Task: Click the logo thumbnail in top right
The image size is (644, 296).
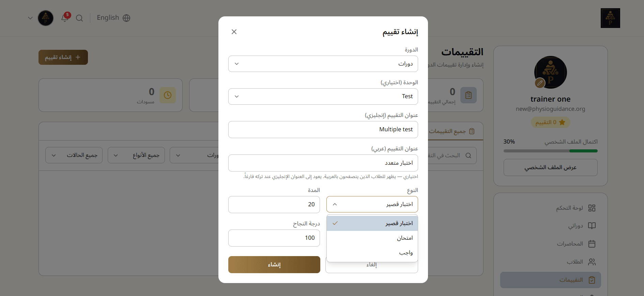Action: (610, 18)
